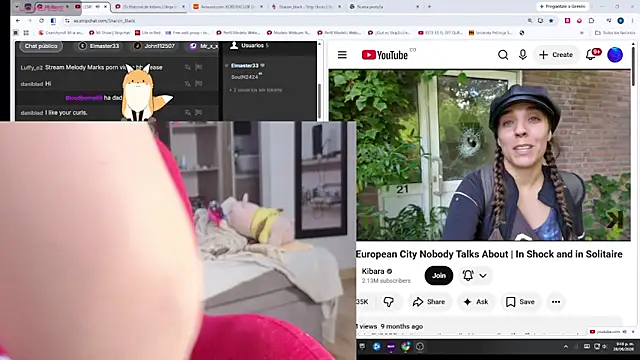Select the Chat público tab

click(41, 46)
